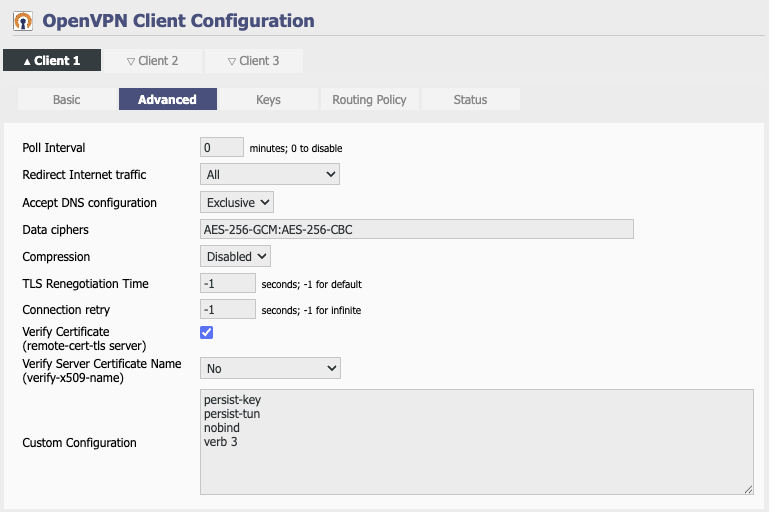The width and height of the screenshot is (775, 512).
Task: Click the Client 2 down-triangle icon
Action: coord(131,61)
